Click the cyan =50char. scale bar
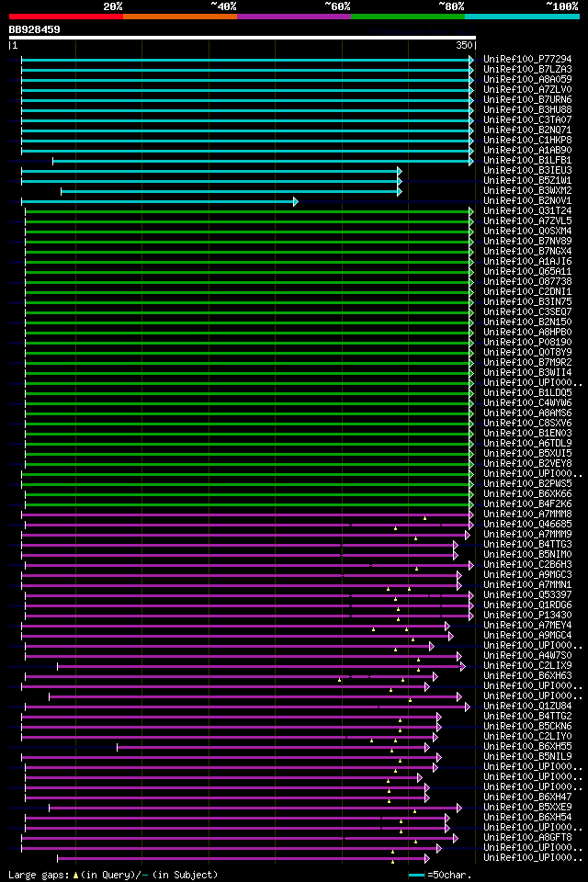 click(x=416, y=876)
